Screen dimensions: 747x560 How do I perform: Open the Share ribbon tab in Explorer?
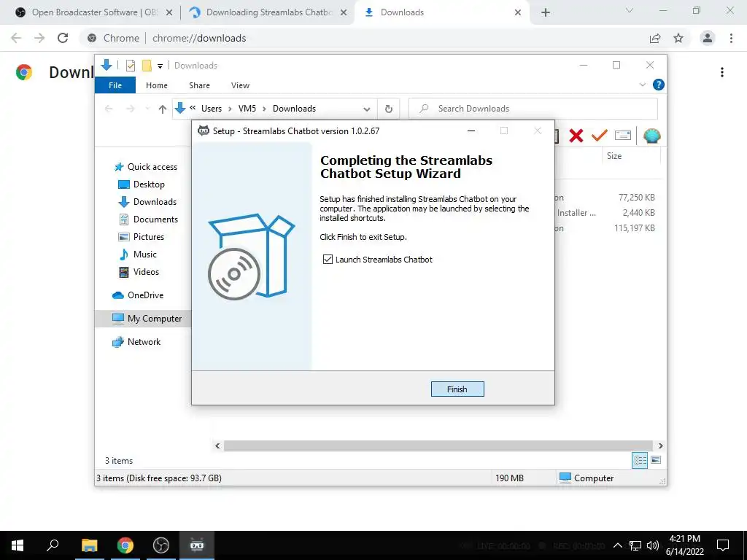(199, 85)
